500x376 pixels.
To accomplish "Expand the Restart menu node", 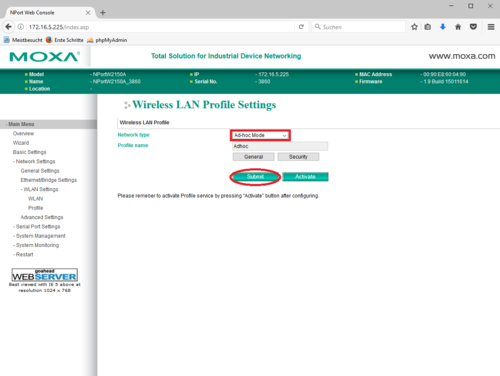I will coord(23,255).
